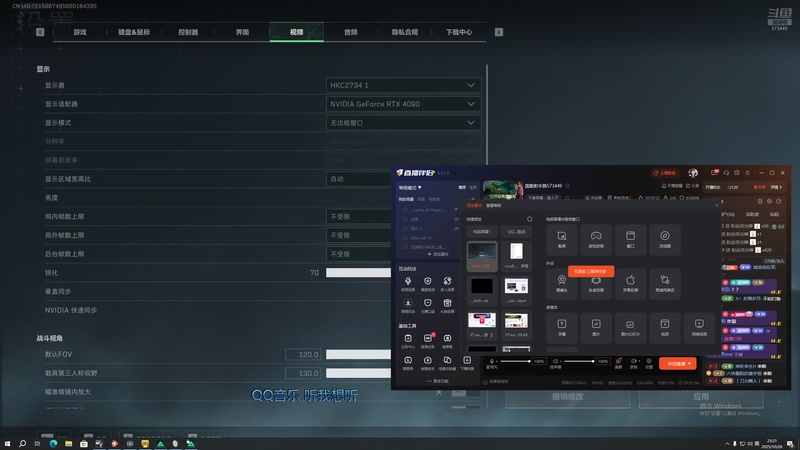
Task: Open the 任务中心 tool in 直播工具
Action: [x=408, y=340]
